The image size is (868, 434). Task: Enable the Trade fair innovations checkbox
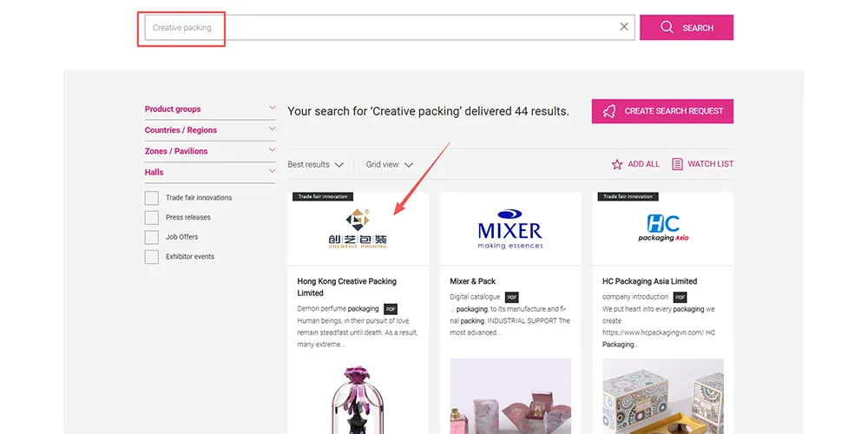pos(152,198)
